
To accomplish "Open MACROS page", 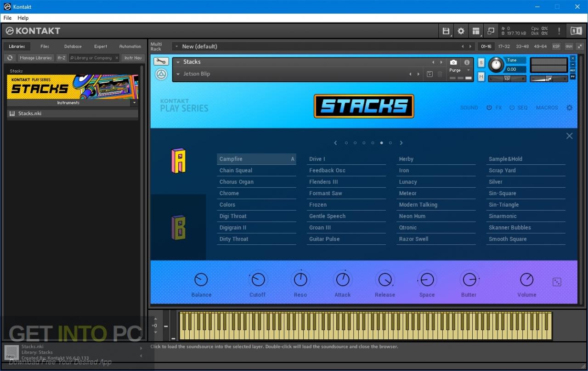I will (547, 108).
